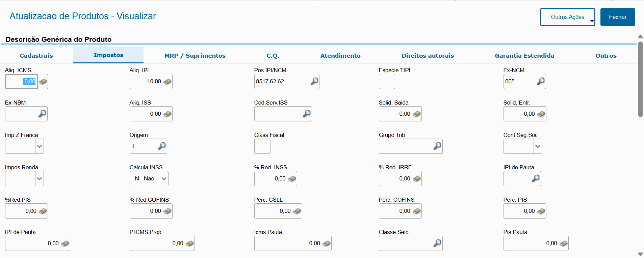Image resolution: width=644 pixels, height=258 pixels.
Task: Open the Classe Selo search icon
Action: 437,243
